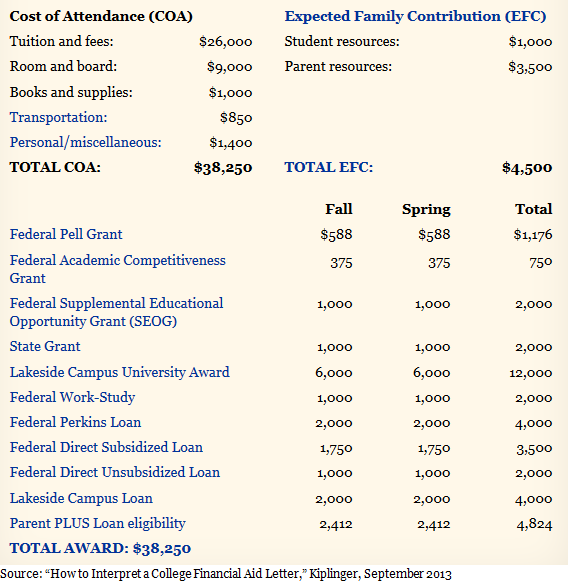Viewport: 568px width, 584px height.
Task: Click the Federal Work-Study link
Action: pos(72,397)
